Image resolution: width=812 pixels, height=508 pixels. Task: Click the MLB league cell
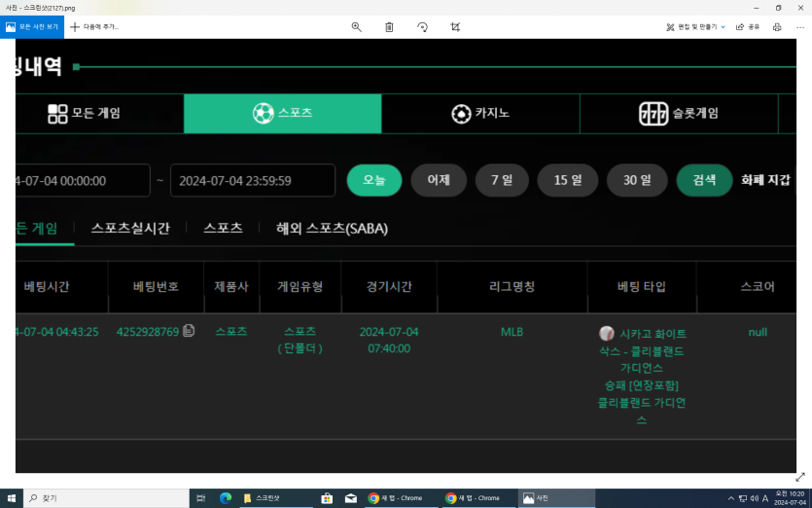[x=512, y=332]
